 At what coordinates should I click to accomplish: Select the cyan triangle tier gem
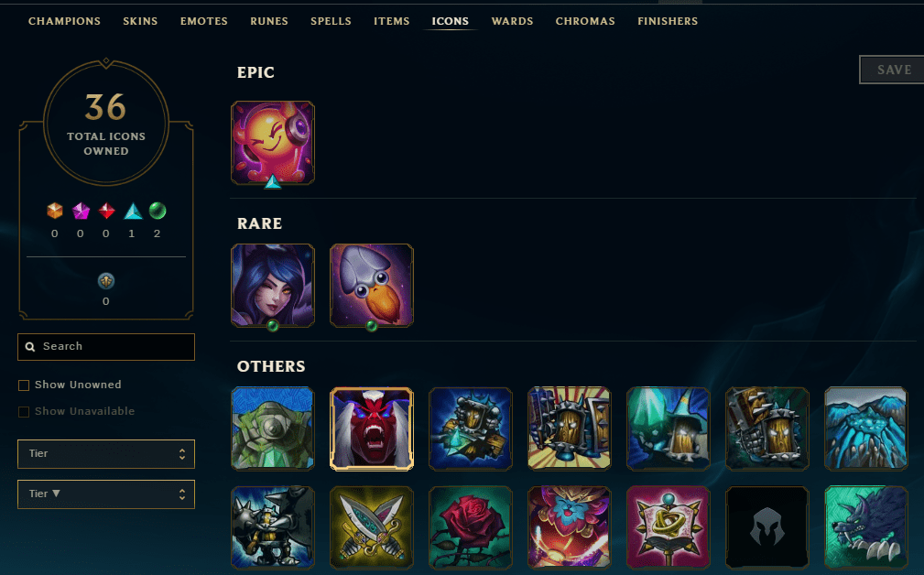(133, 211)
